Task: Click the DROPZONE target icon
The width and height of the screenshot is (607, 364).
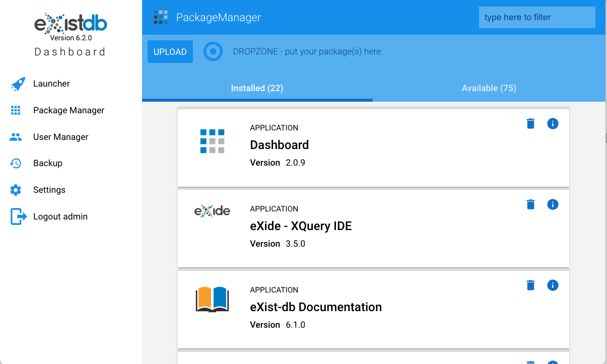Action: [213, 51]
